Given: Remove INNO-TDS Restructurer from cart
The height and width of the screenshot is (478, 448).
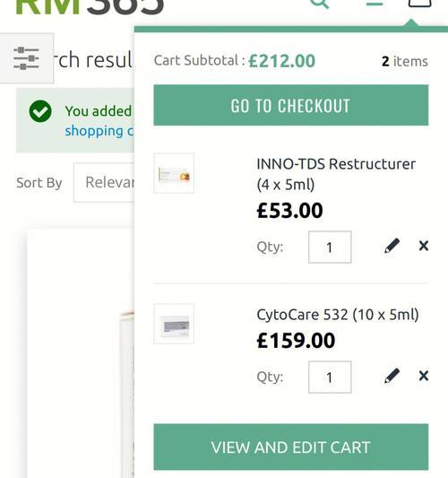Looking at the screenshot, I should 424,246.
